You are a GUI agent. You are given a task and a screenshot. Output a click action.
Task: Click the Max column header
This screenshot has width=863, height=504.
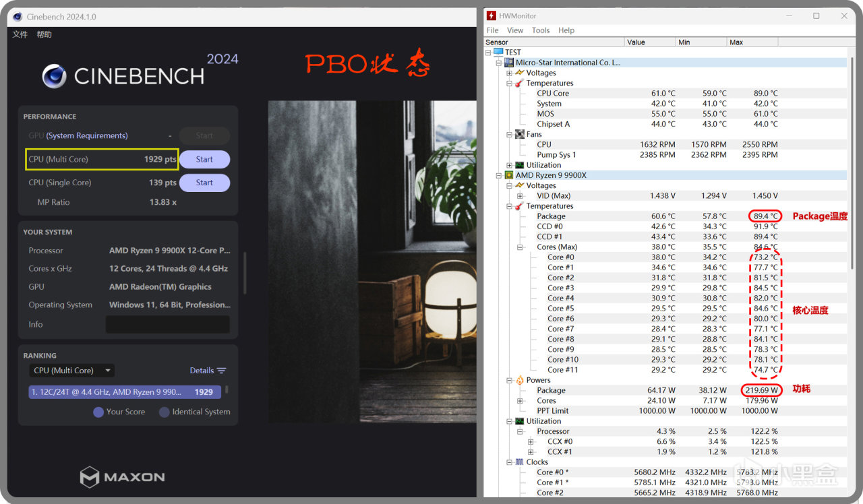[x=752, y=42]
